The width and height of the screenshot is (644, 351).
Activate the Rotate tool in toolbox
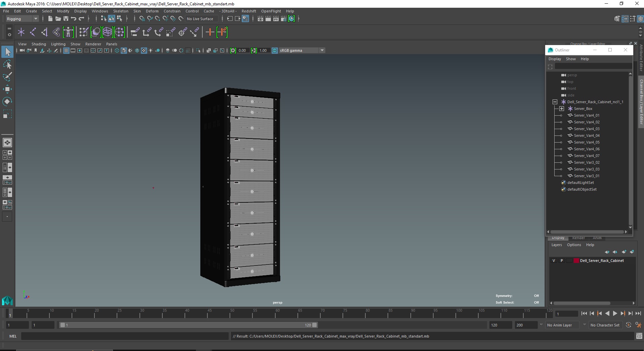pos(7,102)
